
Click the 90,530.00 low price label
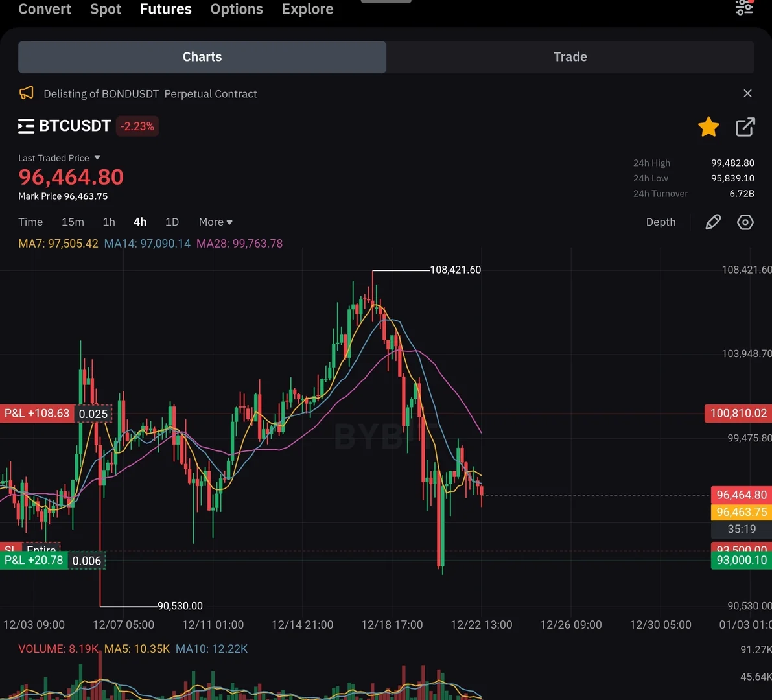pos(180,606)
